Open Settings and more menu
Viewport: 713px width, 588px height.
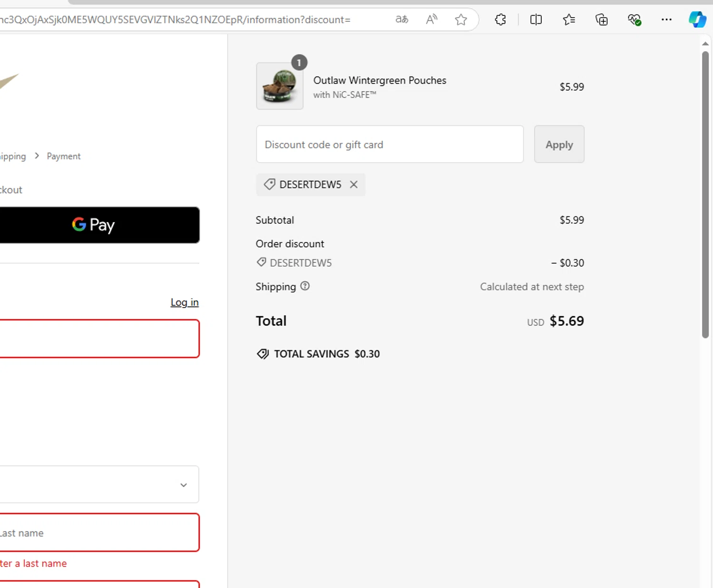[666, 19]
